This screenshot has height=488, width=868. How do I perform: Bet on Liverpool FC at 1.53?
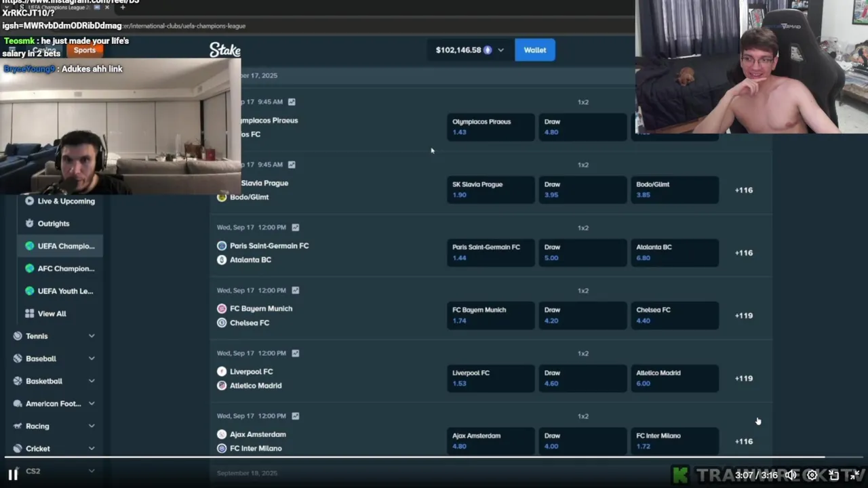point(490,378)
